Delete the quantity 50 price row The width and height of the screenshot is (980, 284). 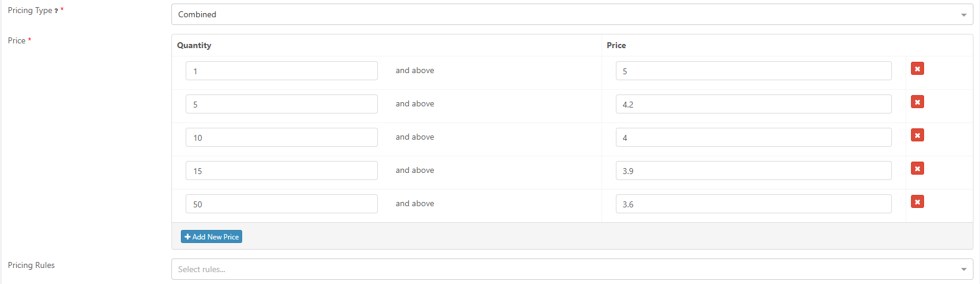coord(917,202)
